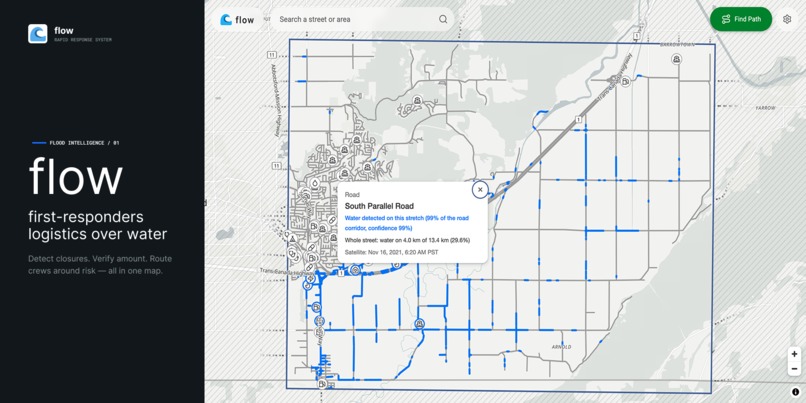Open settings via the gear icon
Image resolution: width=806 pixels, height=403 pixels.
tap(787, 19)
